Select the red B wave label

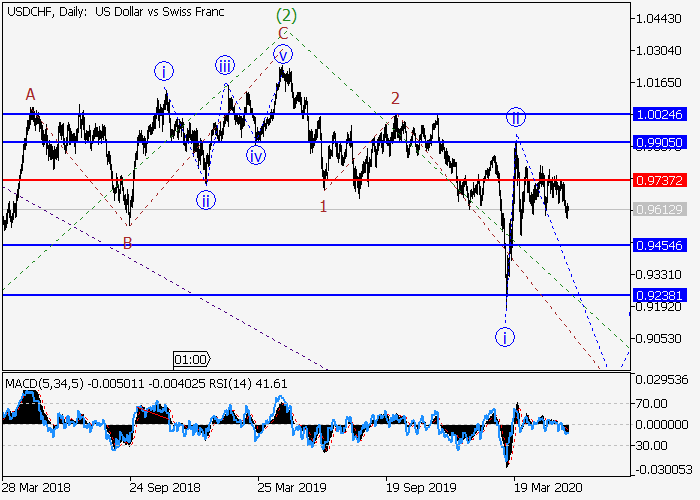(x=127, y=242)
